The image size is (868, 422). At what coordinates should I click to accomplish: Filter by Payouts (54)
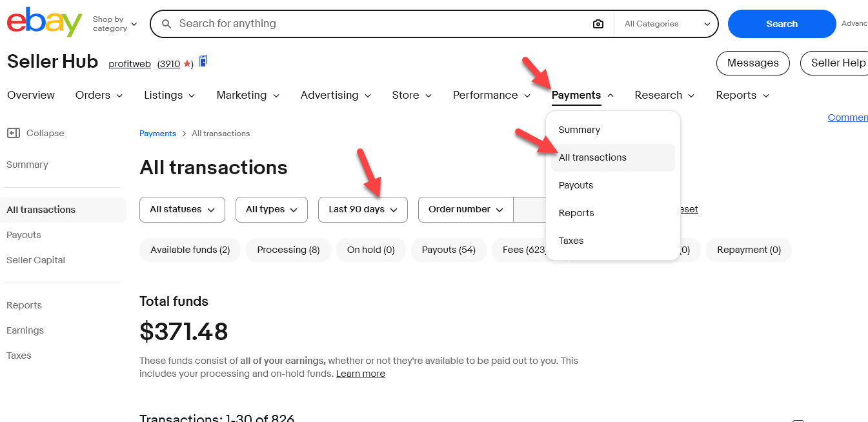coord(449,250)
